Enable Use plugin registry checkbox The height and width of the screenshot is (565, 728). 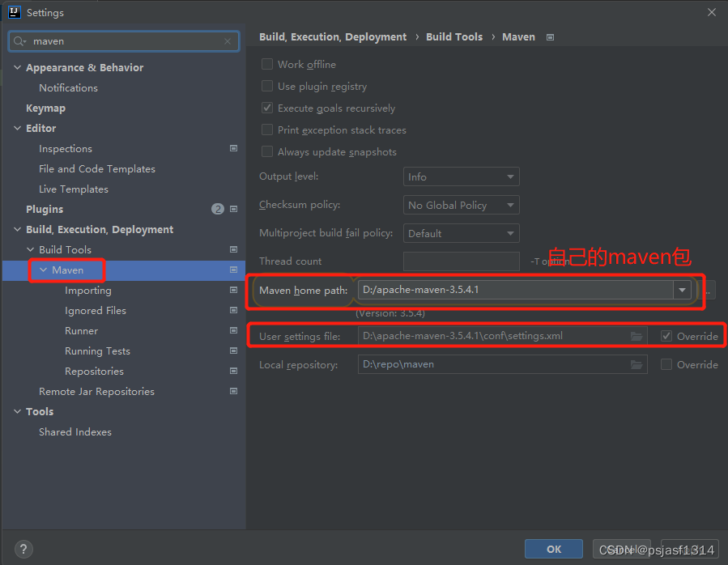(267, 86)
